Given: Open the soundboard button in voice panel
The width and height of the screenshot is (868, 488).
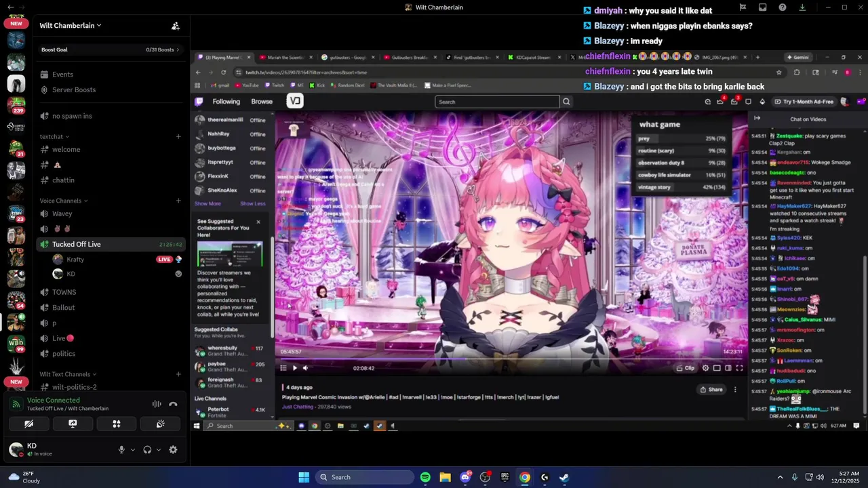Looking at the screenshot, I should [161, 424].
